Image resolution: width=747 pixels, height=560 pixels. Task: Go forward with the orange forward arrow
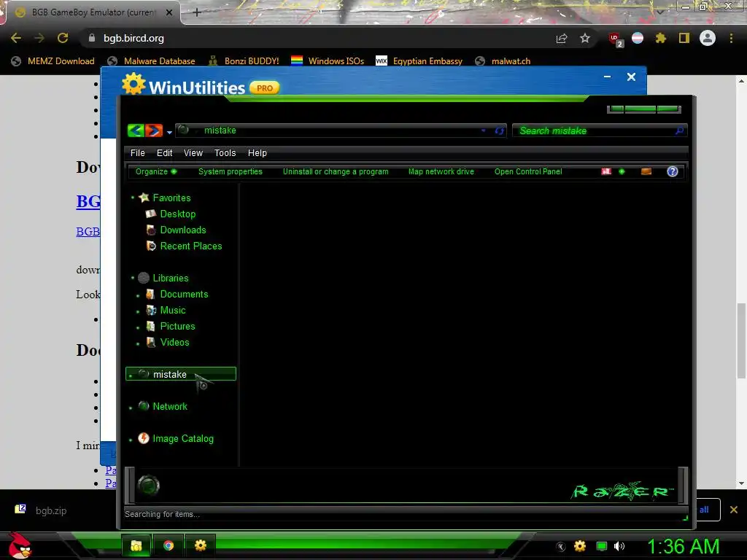pos(153,130)
